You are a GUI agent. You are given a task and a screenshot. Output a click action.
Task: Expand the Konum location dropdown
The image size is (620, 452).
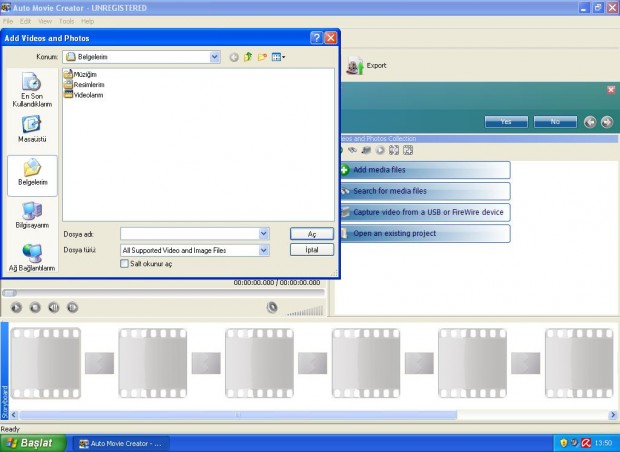click(215, 57)
